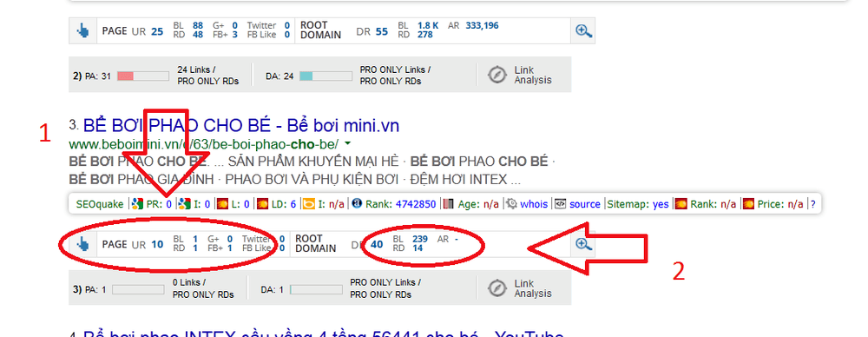
Task: Click Rank value 4742850 in the SEOquake bar
Action: (416, 204)
